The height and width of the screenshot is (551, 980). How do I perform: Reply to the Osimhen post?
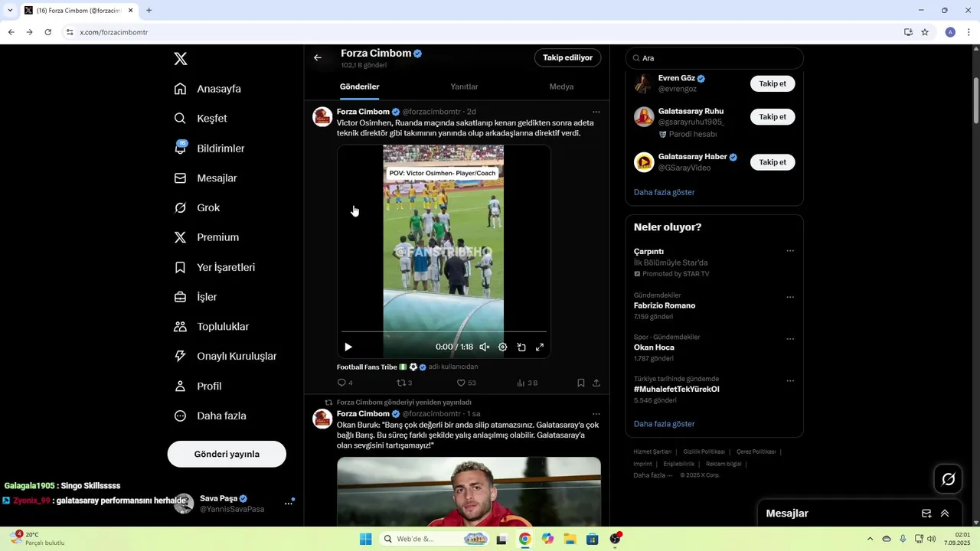click(x=345, y=383)
